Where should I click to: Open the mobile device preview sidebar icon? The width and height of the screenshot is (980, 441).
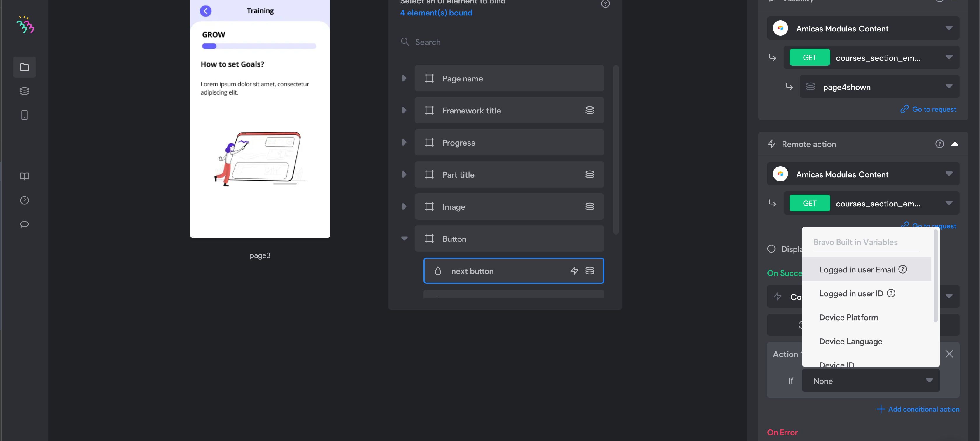[24, 115]
